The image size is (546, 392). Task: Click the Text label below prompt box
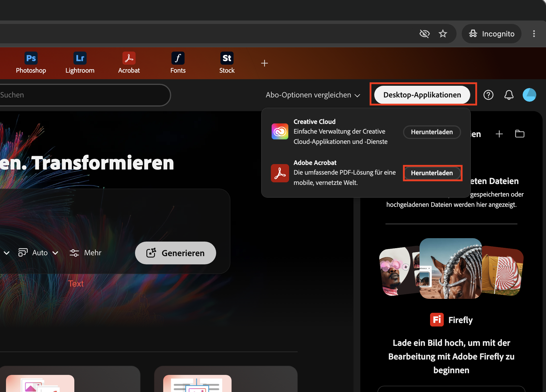[76, 283]
